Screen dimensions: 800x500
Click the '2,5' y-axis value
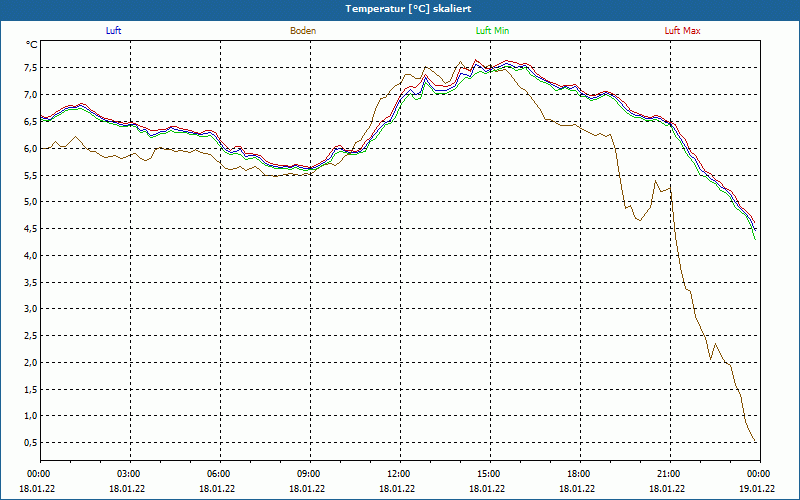[x=31, y=336]
